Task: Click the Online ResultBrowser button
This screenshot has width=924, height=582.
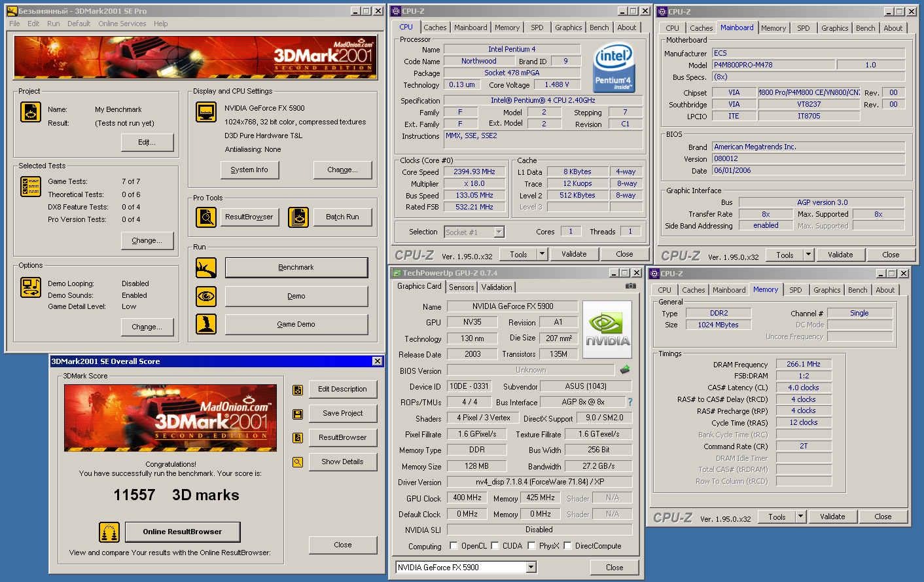Action: coord(183,532)
